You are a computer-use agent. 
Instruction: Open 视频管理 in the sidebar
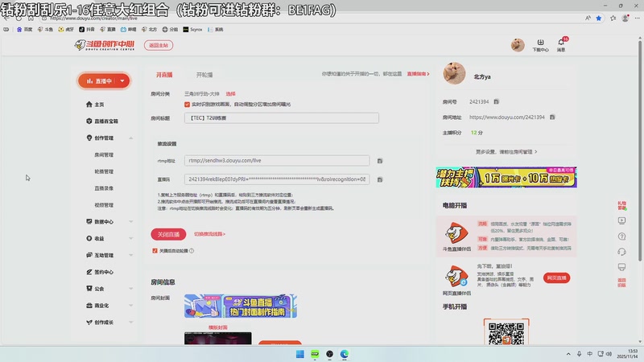coord(104,205)
